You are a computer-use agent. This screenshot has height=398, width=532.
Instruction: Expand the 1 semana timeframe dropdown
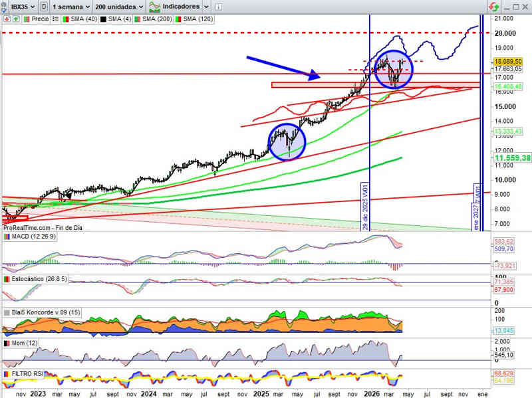72,7
